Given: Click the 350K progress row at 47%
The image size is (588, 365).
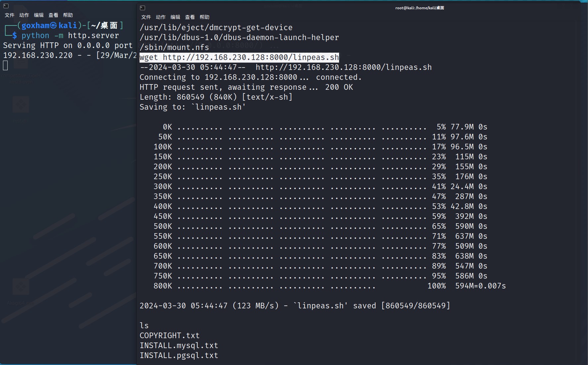Looking at the screenshot, I should pos(320,196).
